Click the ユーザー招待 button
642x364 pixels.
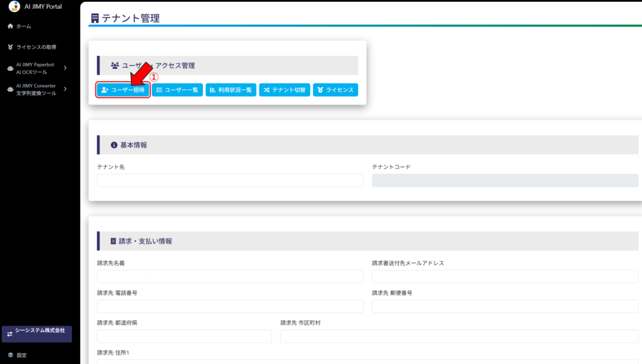123,90
